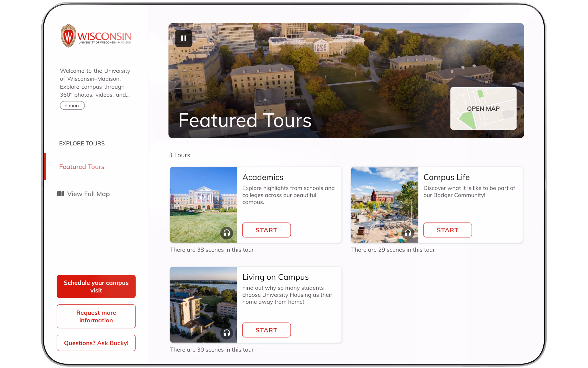
Task: Select Featured Tours in the sidebar
Action: coord(82,167)
